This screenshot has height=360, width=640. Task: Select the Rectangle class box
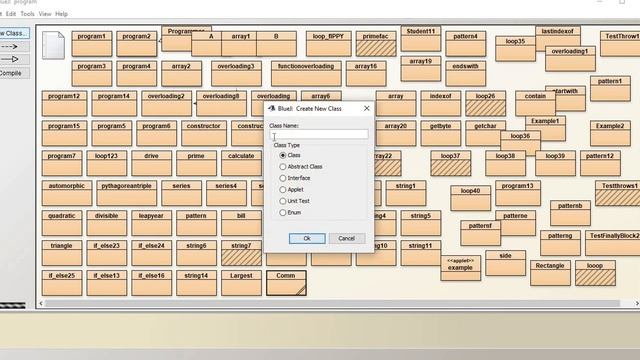tap(550, 273)
